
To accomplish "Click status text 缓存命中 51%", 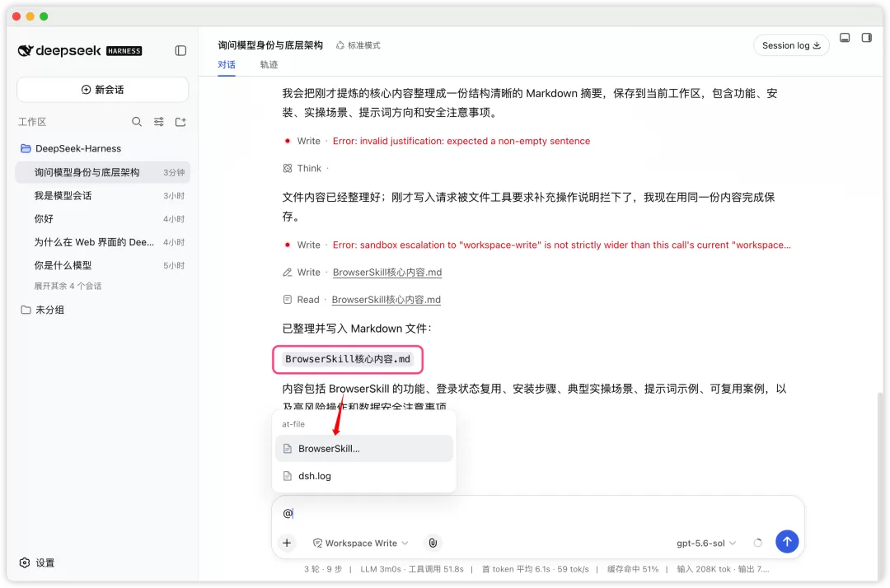I will point(633,569).
